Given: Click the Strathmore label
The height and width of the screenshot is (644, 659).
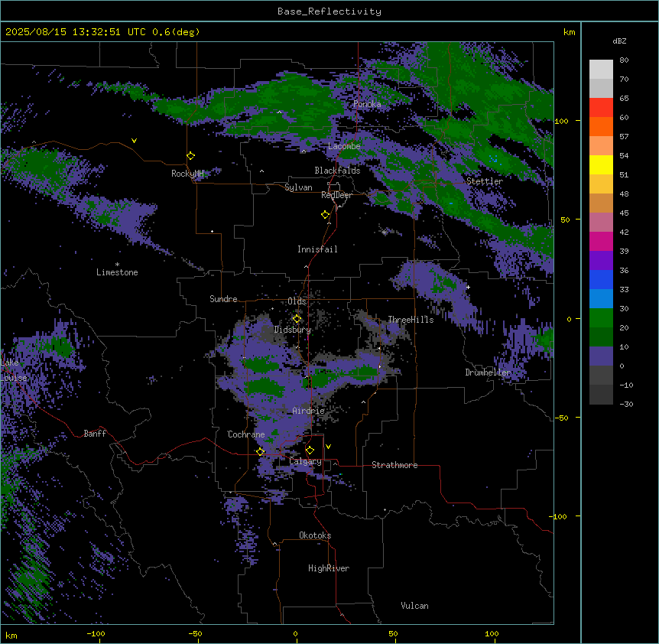Looking at the screenshot, I should pyautogui.click(x=394, y=465).
